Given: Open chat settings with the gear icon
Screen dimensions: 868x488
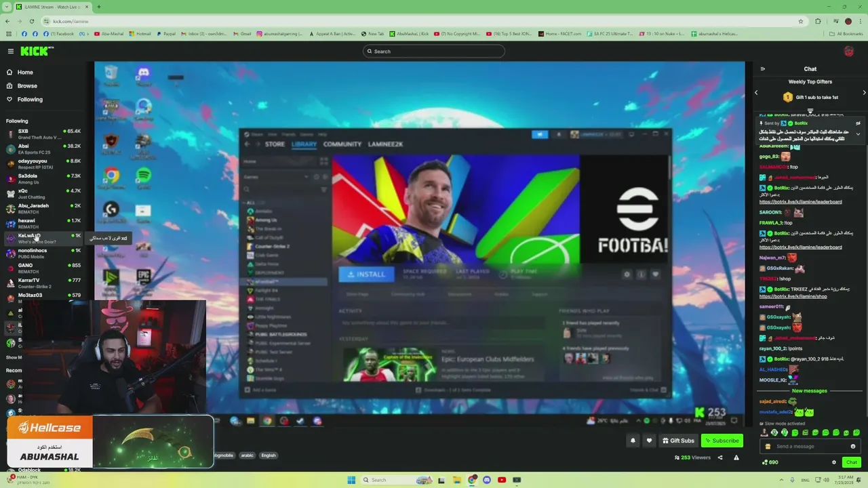Looking at the screenshot, I should point(834,462).
